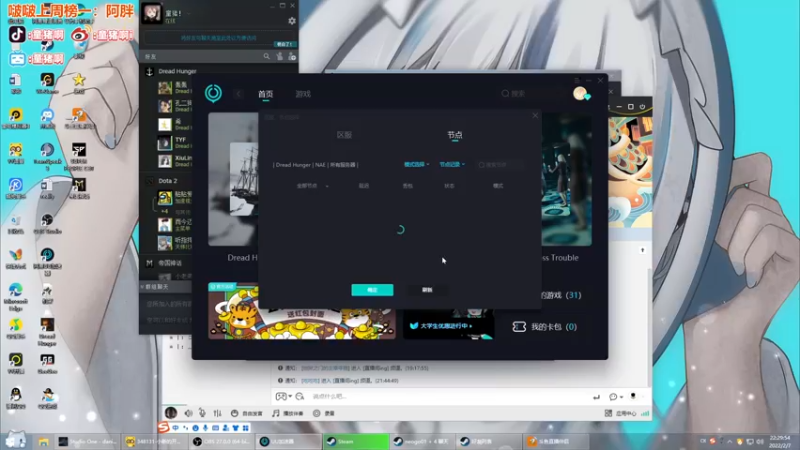The width and height of the screenshot is (800, 450).
Task: Click the voice chat user avatar at bottom
Action: tap(170, 413)
